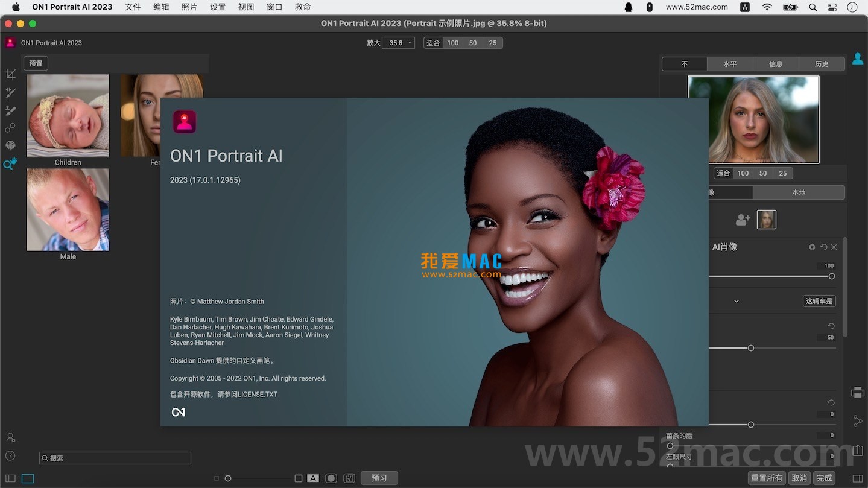Expand the chevron dropdown beside 这辆车是

coord(737,301)
